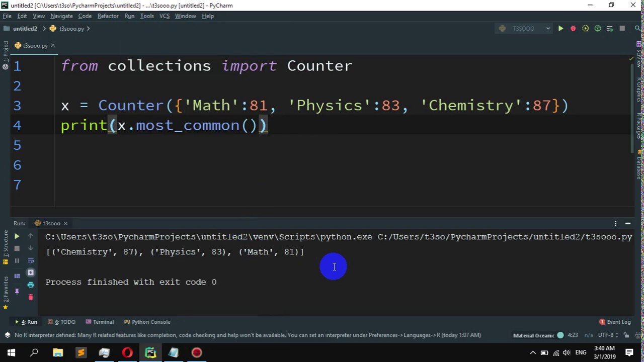Screen dimensions: 644x362
Task: Click the Profile gauge icon in toolbar
Action: click(x=598, y=29)
